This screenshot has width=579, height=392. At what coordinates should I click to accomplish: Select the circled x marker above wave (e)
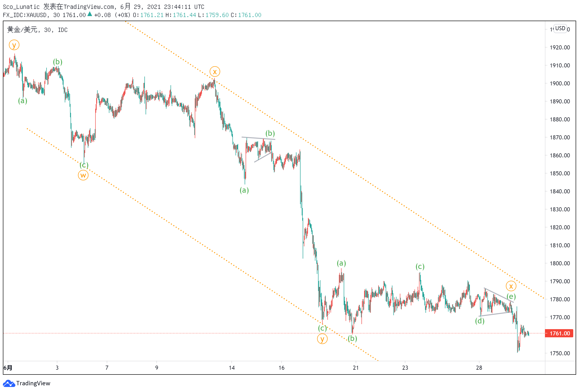tap(511, 286)
